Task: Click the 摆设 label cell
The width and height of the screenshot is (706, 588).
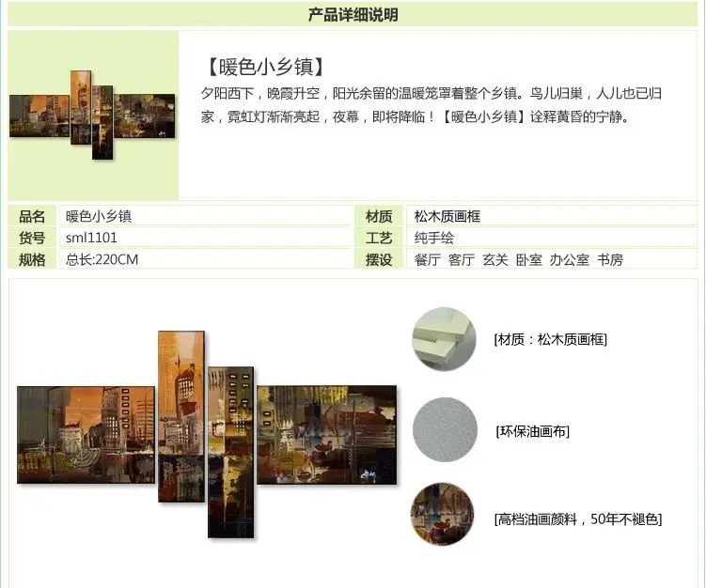Action: (x=379, y=259)
